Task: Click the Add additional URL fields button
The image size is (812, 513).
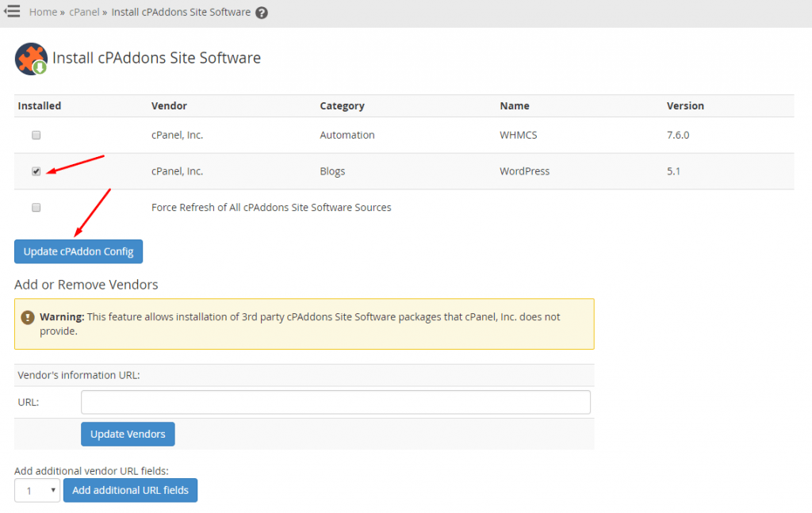Action: coord(130,490)
